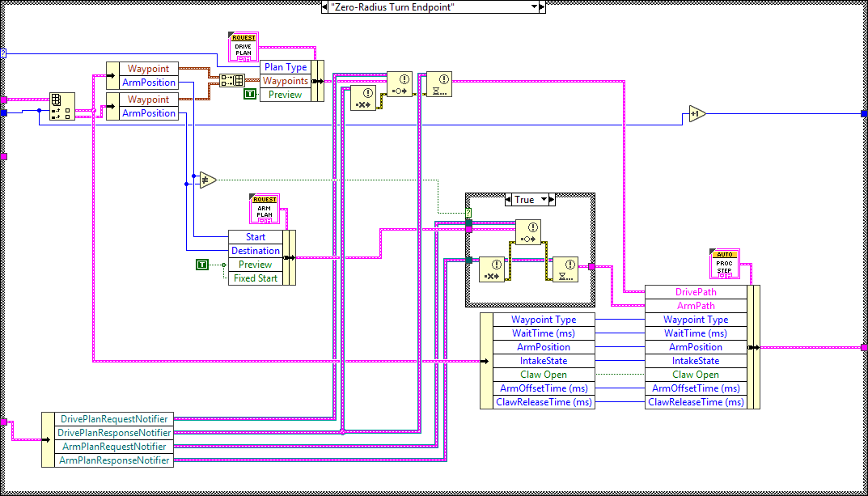Viewport: 868px width, 496px height.
Task: Select the Not Equal? comparison node
Action: tap(206, 180)
